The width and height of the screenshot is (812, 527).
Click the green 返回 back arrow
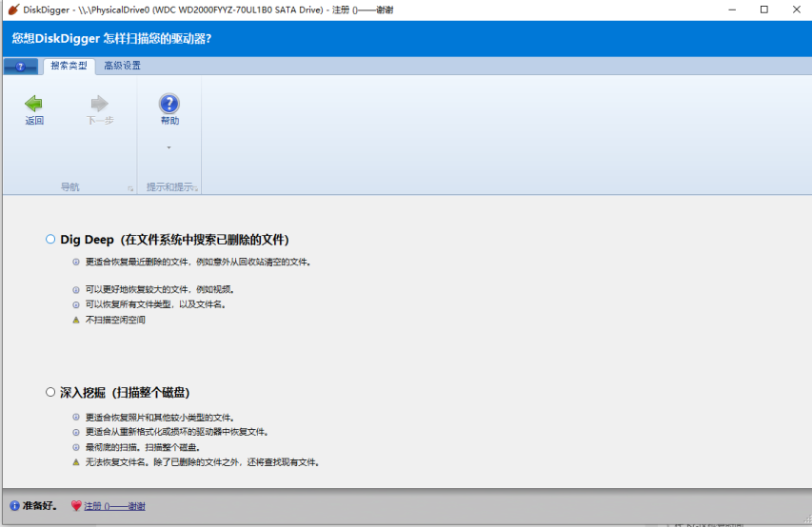coord(34,105)
